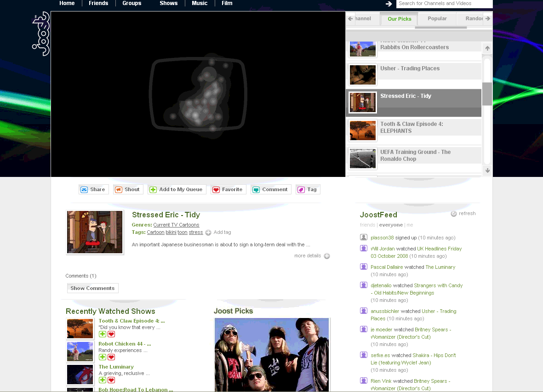Viewport: 543px width, 392px height.
Task: Switch to the Popular tab
Action: [x=437, y=19]
